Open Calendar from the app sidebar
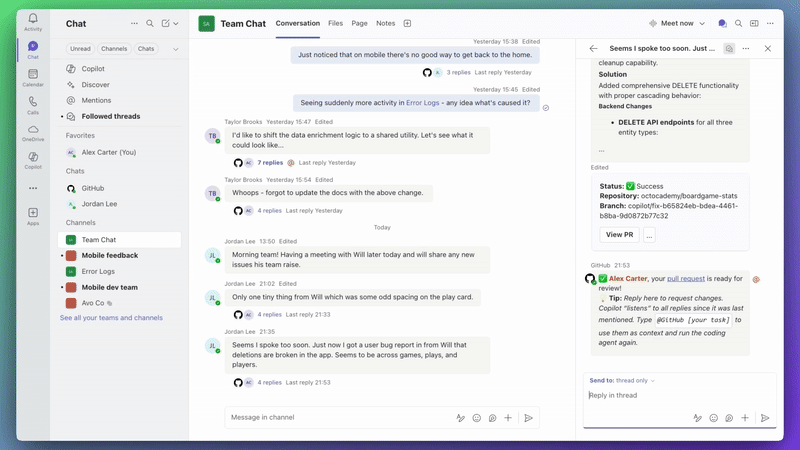800x450 pixels. click(33, 78)
